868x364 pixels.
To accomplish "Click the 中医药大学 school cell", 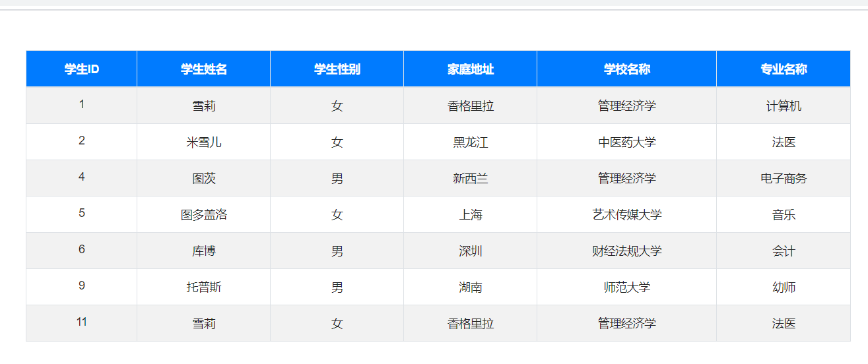I will 627,142.
